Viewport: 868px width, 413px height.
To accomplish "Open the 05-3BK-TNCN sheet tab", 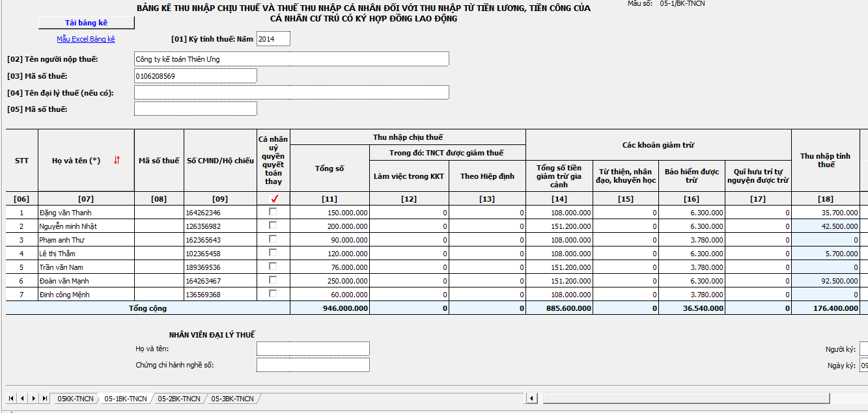I will point(232,399).
